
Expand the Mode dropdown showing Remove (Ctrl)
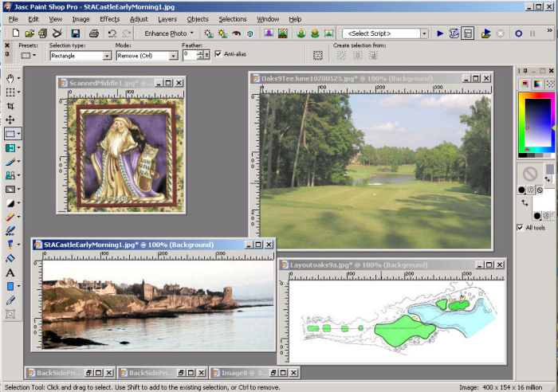point(173,57)
